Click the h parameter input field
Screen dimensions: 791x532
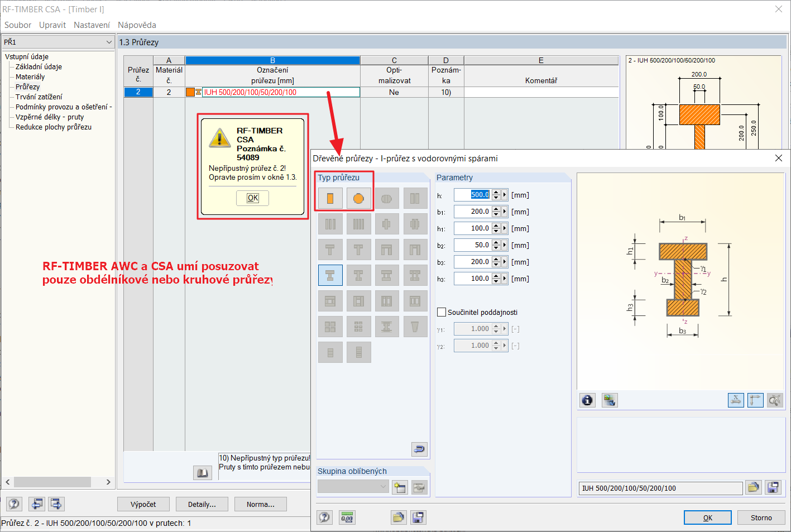click(x=472, y=195)
